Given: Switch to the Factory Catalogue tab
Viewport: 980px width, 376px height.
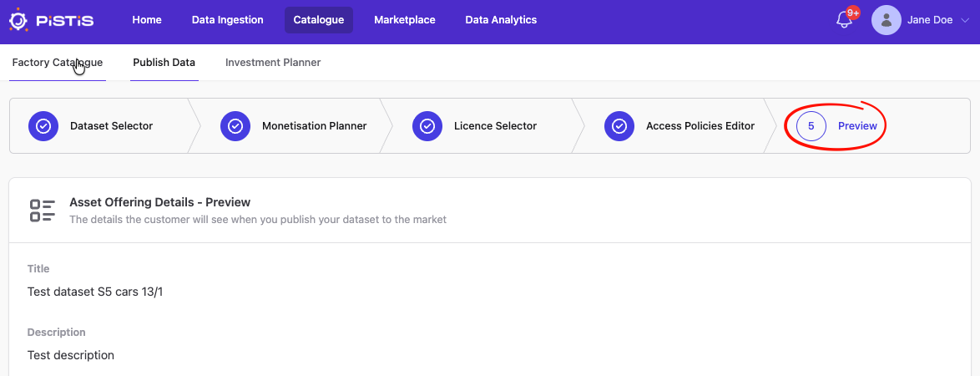Looking at the screenshot, I should point(58,63).
